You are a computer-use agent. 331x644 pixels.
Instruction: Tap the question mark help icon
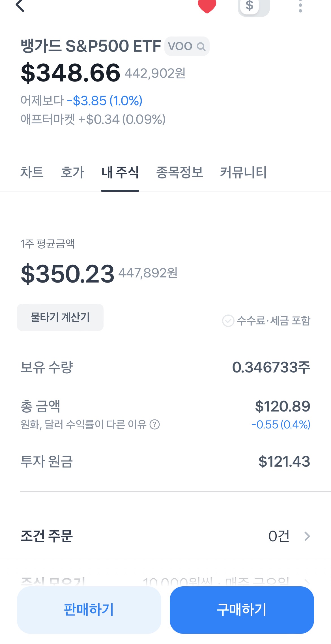(154, 425)
